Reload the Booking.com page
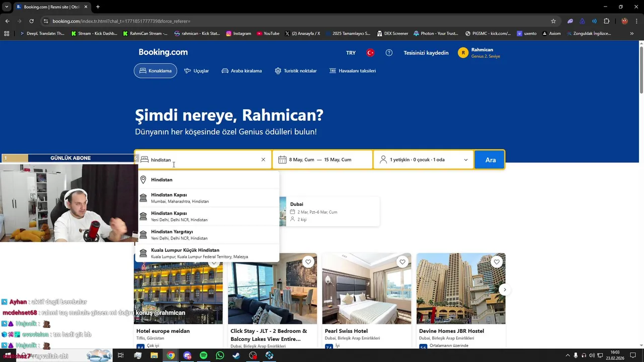Image resolution: width=644 pixels, height=362 pixels. click(31, 21)
